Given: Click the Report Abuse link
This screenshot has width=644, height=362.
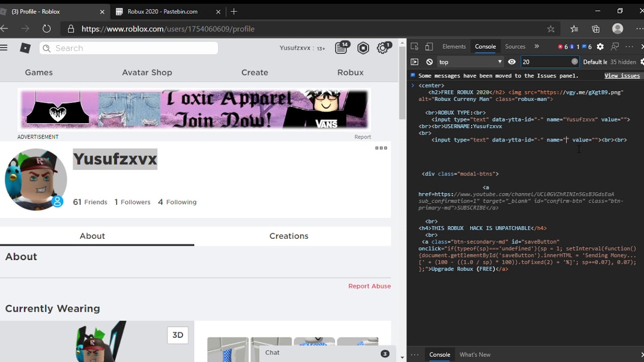Looking at the screenshot, I should click(x=369, y=286).
